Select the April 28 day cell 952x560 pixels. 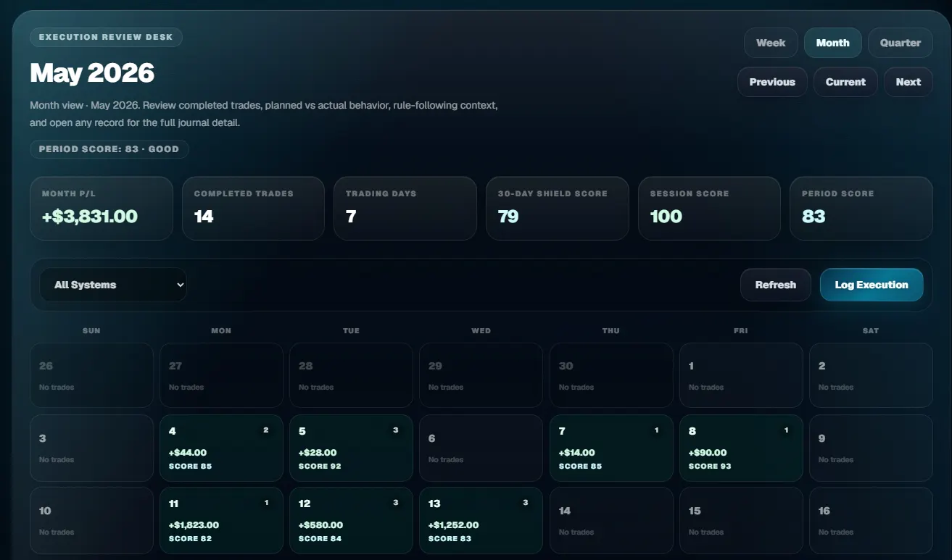tap(351, 375)
